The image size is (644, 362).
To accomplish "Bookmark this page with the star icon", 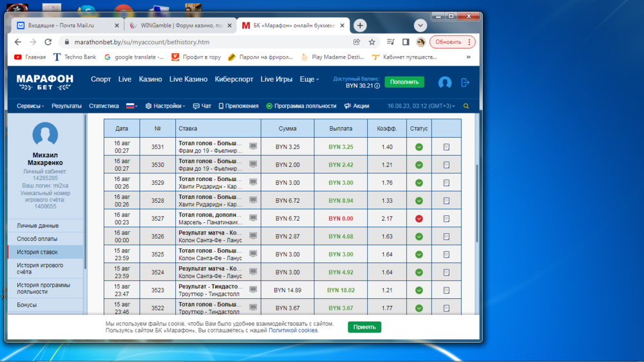I will tap(372, 43).
